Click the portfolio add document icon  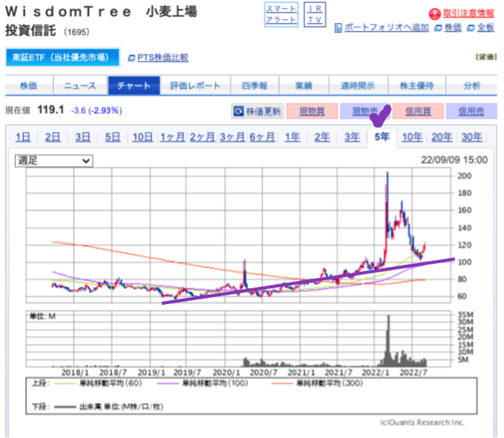pyautogui.click(x=338, y=28)
